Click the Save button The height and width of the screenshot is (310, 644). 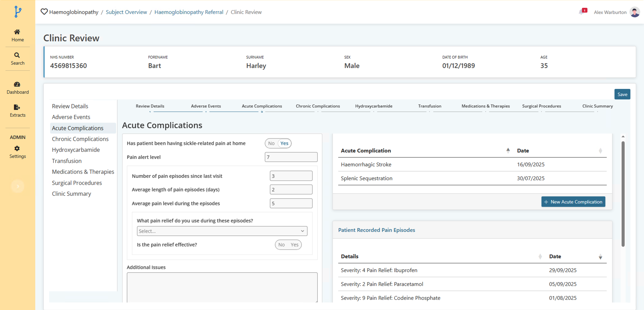[622, 94]
